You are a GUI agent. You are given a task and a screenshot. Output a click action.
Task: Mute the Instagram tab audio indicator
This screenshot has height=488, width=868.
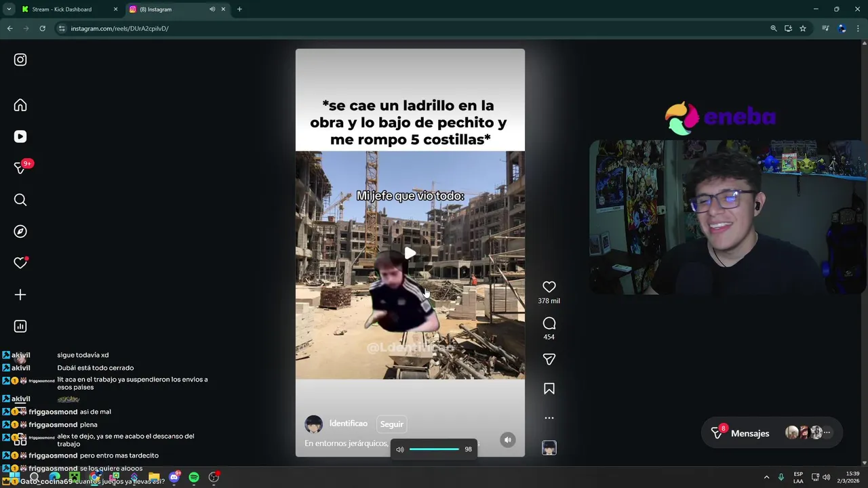pyautogui.click(x=212, y=9)
